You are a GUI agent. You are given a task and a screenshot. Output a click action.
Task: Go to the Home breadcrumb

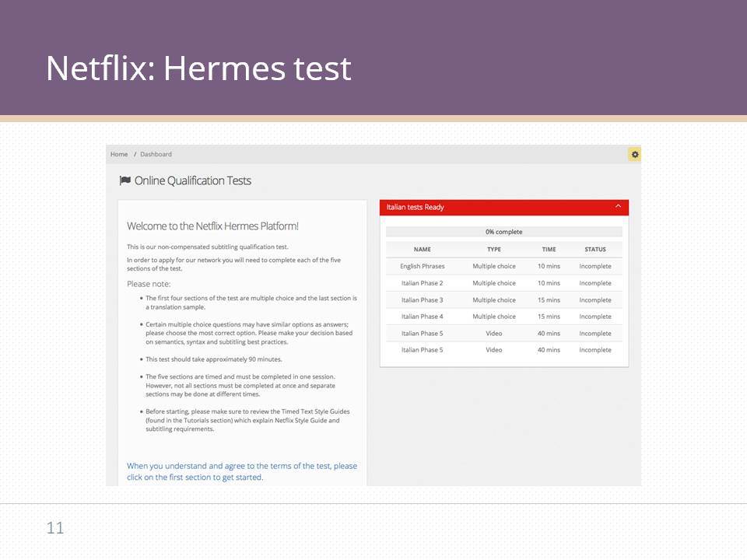tap(119, 154)
